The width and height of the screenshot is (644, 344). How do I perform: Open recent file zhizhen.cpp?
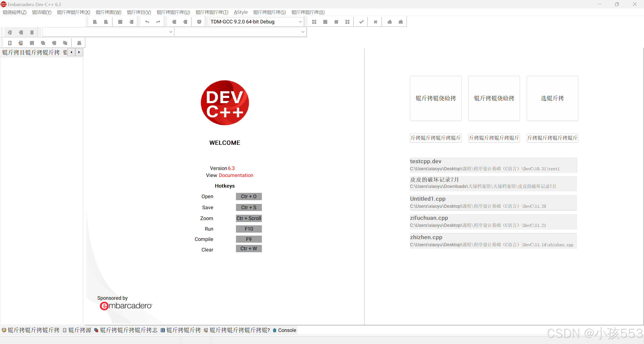pyautogui.click(x=493, y=241)
